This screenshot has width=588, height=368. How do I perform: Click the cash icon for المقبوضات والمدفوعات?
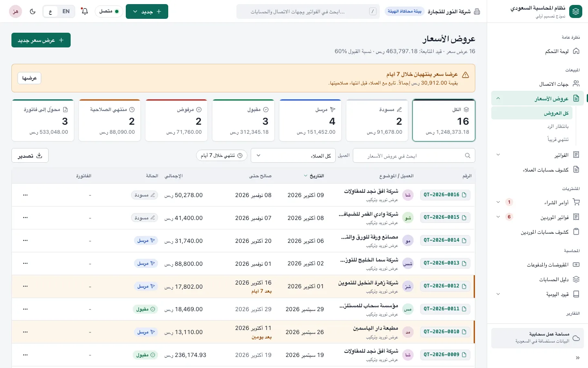[576, 265]
